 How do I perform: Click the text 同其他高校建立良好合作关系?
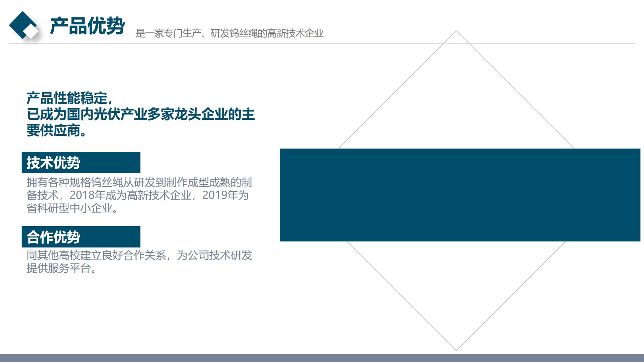[x=96, y=255]
